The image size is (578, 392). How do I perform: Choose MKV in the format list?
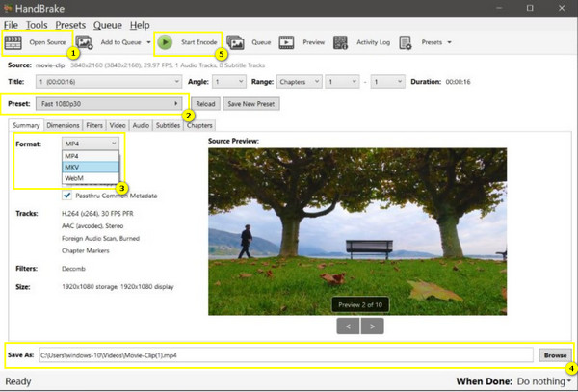91,168
